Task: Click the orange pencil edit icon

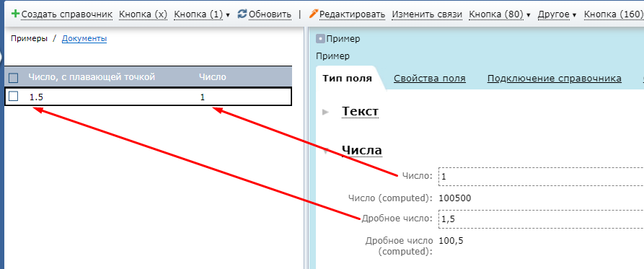Action: click(314, 14)
